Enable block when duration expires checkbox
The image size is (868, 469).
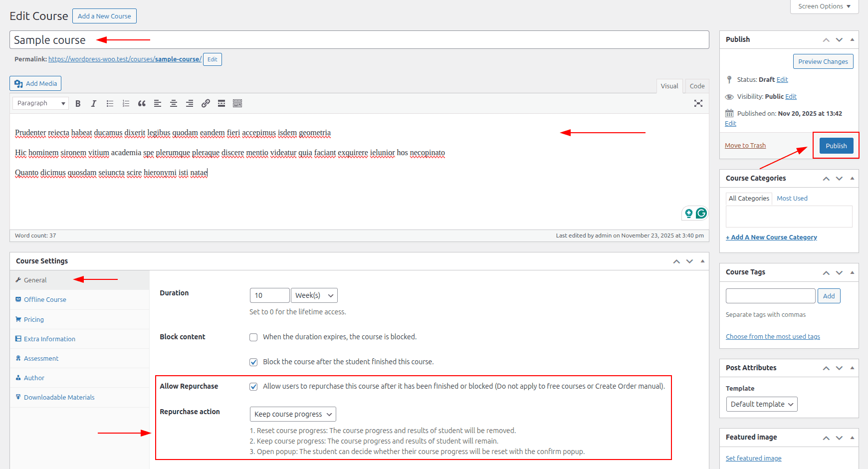point(253,337)
